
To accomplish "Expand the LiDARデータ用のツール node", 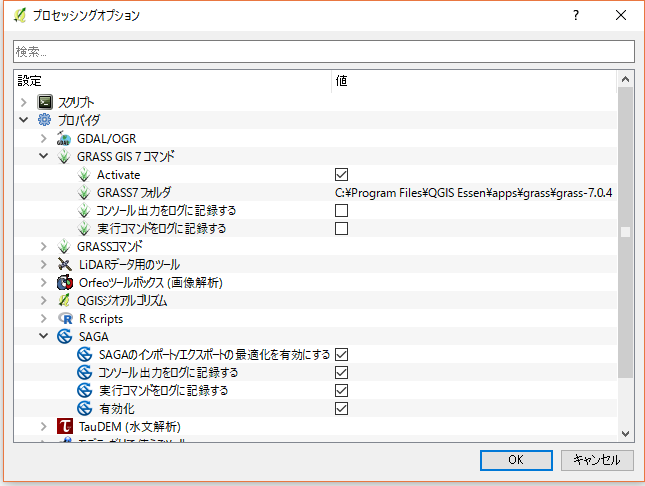I will pos(44,264).
